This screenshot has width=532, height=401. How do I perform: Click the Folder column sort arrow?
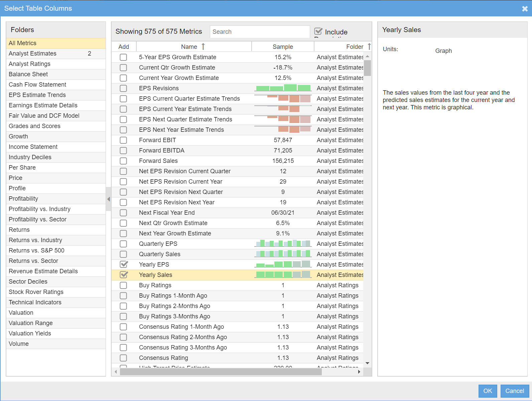[369, 46]
